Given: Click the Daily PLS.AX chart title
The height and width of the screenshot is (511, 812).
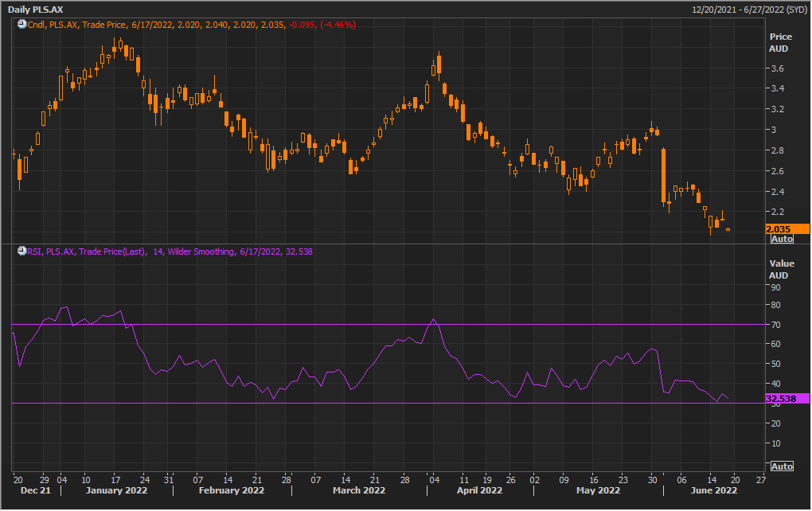Looking at the screenshot, I should pos(36,9).
